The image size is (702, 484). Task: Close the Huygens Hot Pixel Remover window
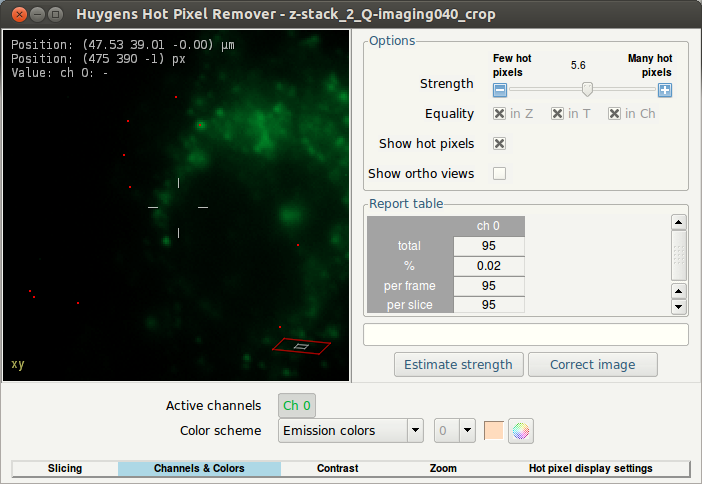15,14
